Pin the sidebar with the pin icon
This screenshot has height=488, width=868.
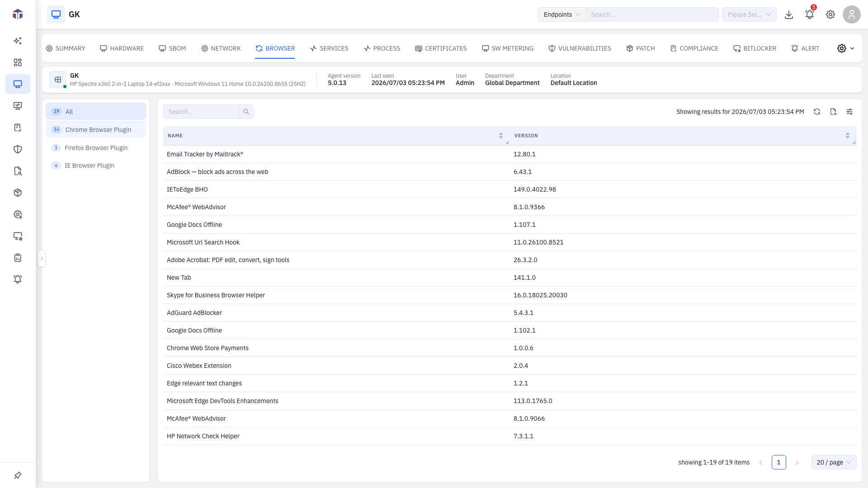click(x=18, y=475)
